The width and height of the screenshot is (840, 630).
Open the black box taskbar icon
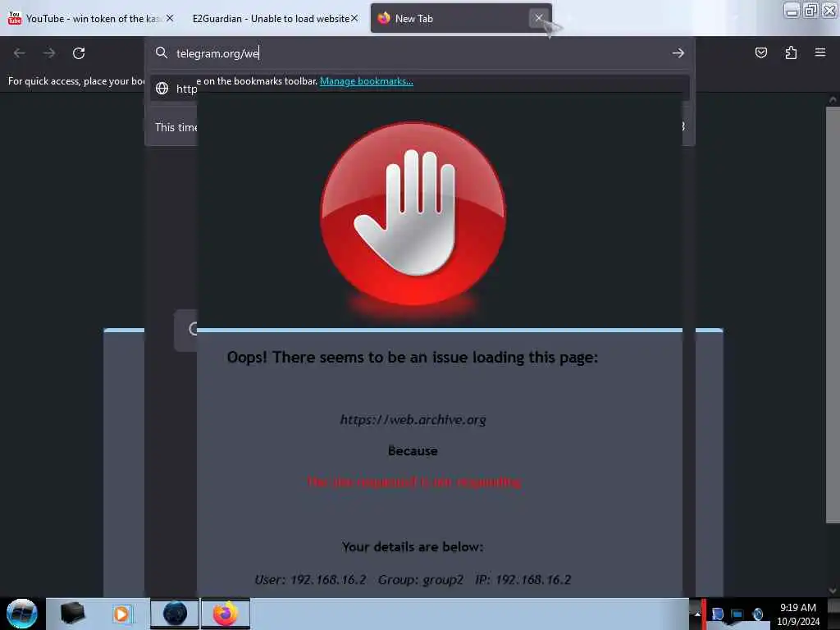click(73, 614)
